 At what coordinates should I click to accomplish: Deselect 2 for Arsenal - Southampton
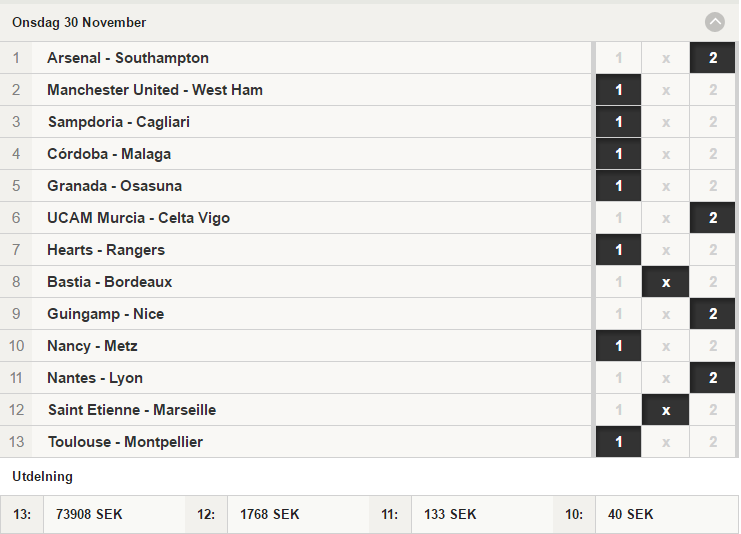coord(713,58)
